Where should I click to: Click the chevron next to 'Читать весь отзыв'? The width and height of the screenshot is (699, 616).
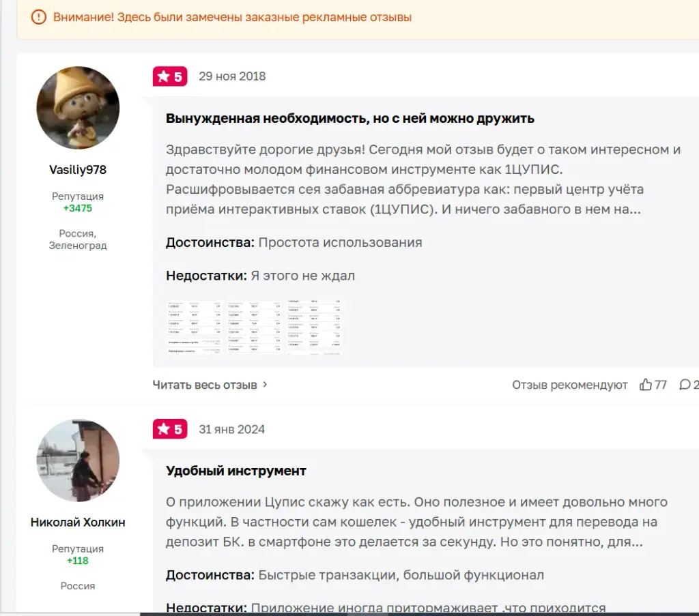pyautogui.click(x=265, y=384)
